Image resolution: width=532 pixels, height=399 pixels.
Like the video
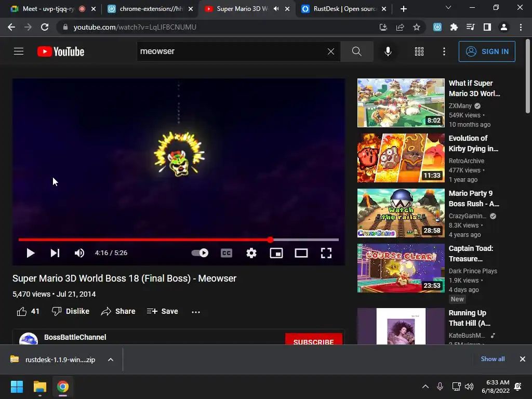28,311
